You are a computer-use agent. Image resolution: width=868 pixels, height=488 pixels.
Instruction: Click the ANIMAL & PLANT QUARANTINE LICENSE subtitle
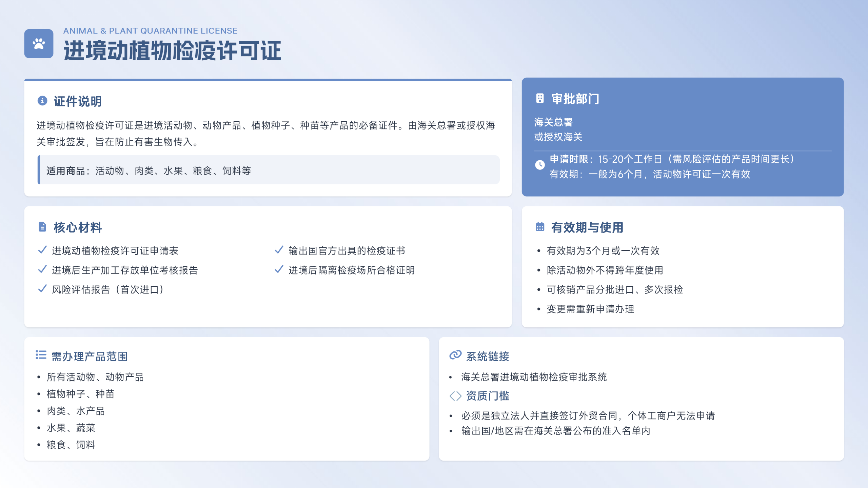click(150, 31)
